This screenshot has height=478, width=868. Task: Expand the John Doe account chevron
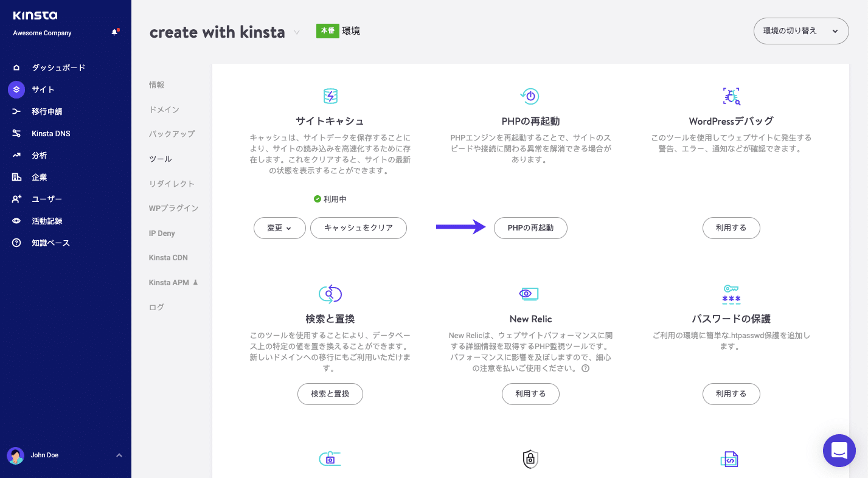pos(119,455)
